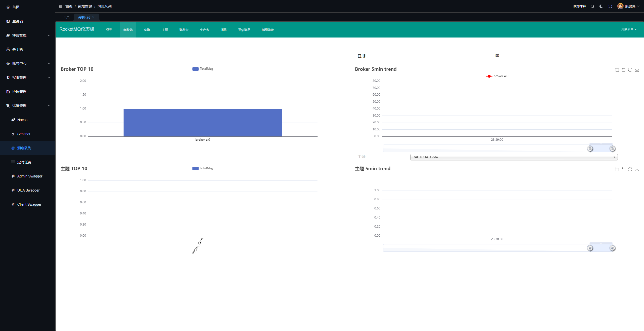Download the 主题 5min trend chart

637,169
